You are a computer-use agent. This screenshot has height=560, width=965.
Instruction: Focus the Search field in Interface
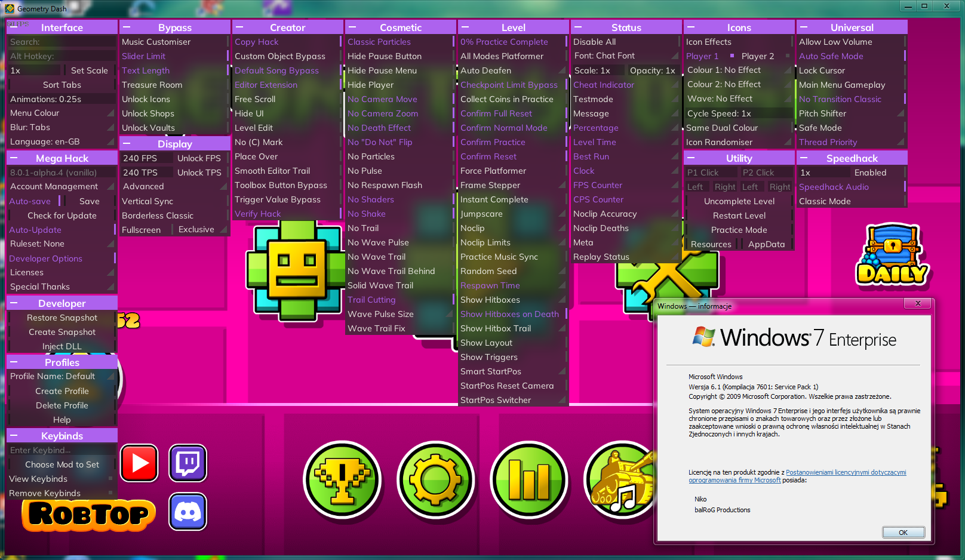[62, 42]
